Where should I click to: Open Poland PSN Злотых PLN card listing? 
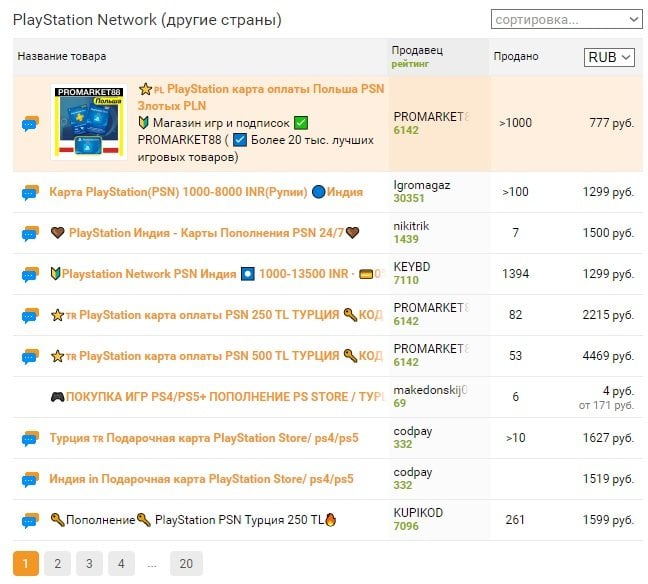[261, 97]
